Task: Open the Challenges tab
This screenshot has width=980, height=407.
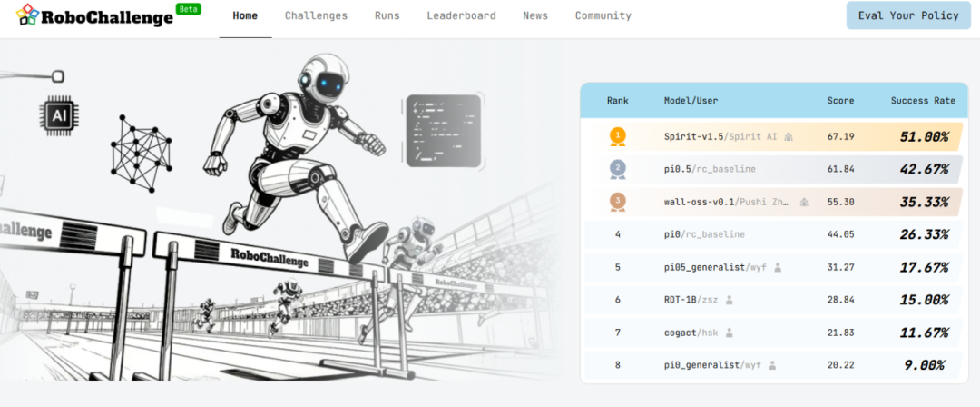Action: coord(317,15)
